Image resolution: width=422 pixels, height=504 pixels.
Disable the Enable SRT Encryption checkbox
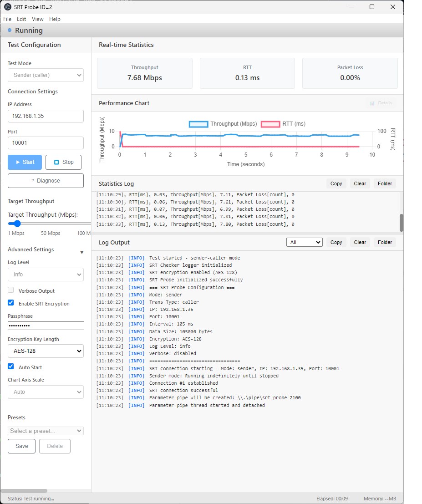(11, 302)
